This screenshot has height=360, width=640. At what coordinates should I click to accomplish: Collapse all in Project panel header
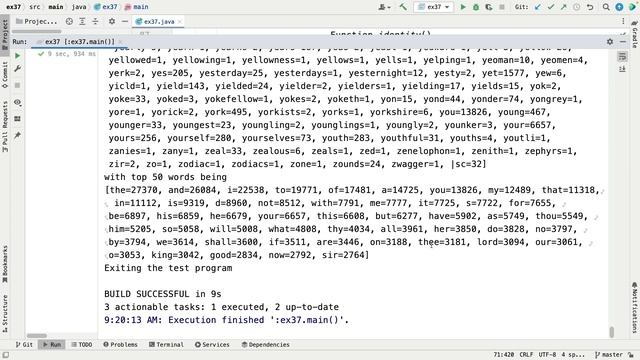tap(95, 21)
